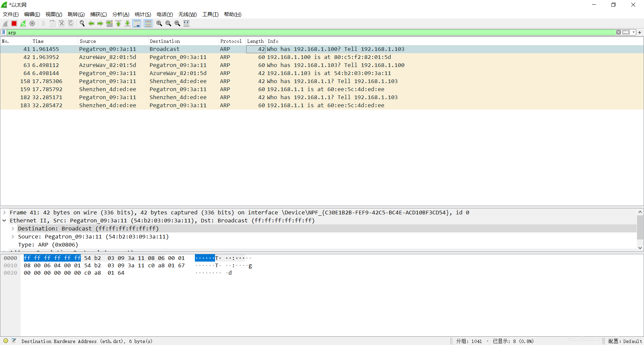Go back to previous packet arrow
644x345 pixels.
tap(91, 23)
